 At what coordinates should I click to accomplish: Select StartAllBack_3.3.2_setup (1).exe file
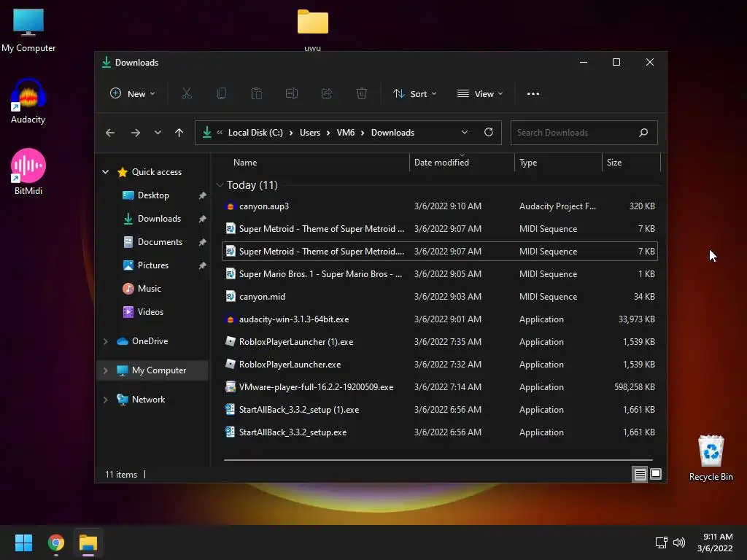click(x=440, y=410)
